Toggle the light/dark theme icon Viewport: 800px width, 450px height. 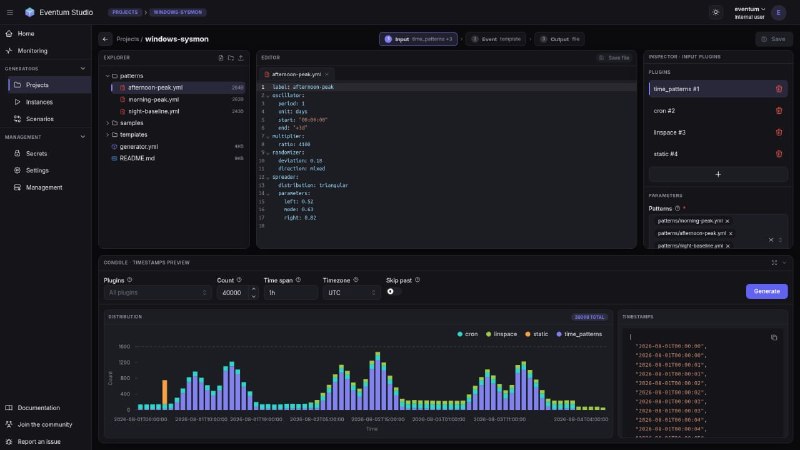pyautogui.click(x=716, y=12)
